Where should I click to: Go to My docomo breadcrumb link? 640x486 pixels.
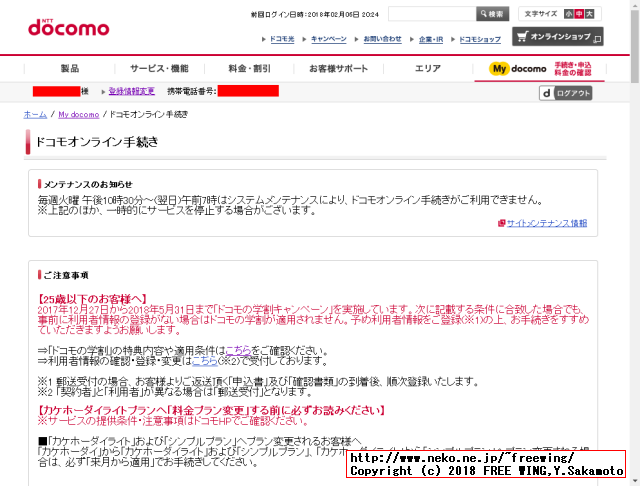tap(79, 115)
